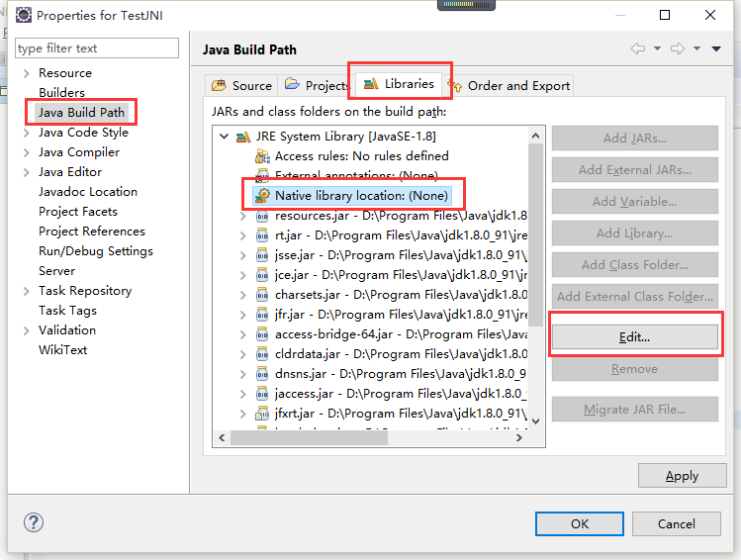Expand the Resource tree node
Viewport: 741px width, 560px height.
[26, 73]
